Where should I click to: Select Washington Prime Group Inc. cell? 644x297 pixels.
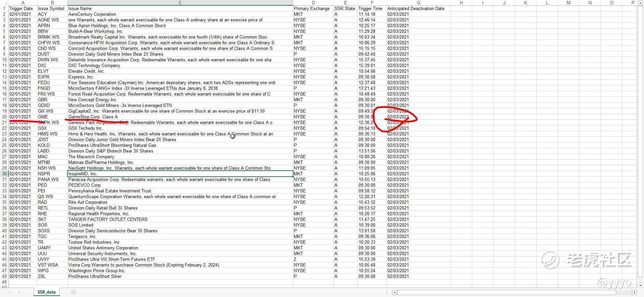tap(180, 271)
